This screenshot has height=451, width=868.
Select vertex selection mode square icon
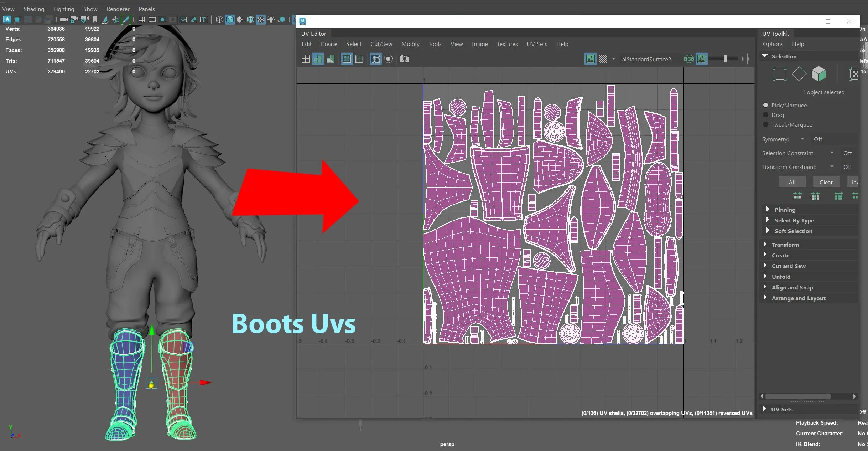coord(780,74)
